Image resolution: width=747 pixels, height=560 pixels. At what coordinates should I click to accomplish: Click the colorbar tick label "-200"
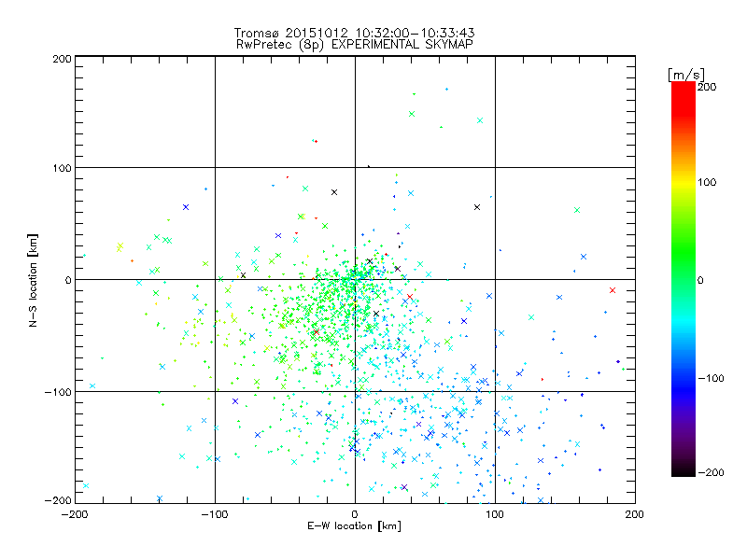pyautogui.click(x=711, y=472)
